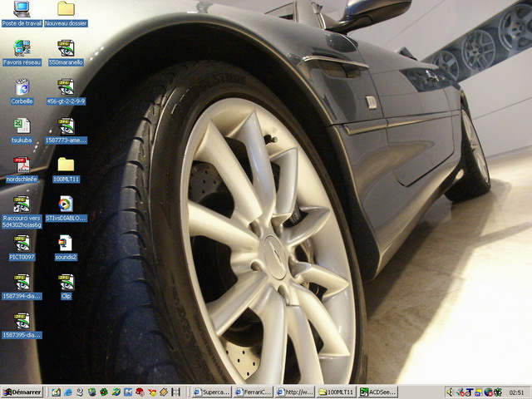Click the quick launch icon after Internet Explorer

click(x=80, y=392)
